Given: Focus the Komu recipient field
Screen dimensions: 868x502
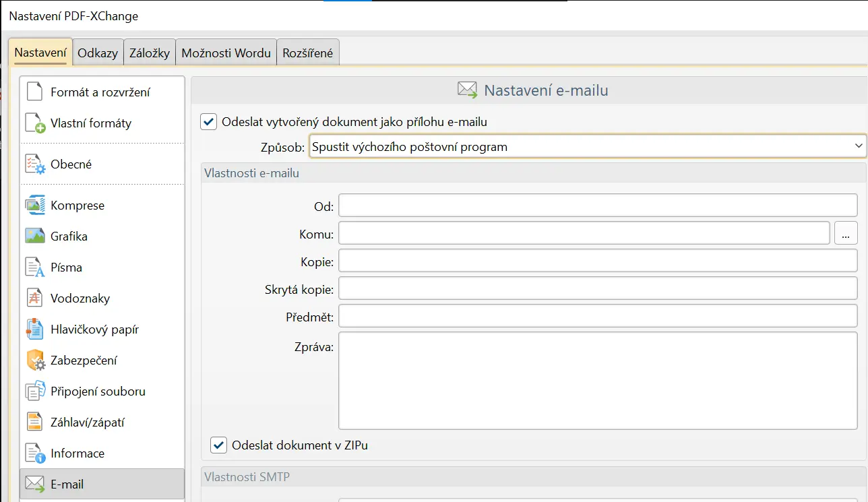Looking at the screenshot, I should [584, 232].
